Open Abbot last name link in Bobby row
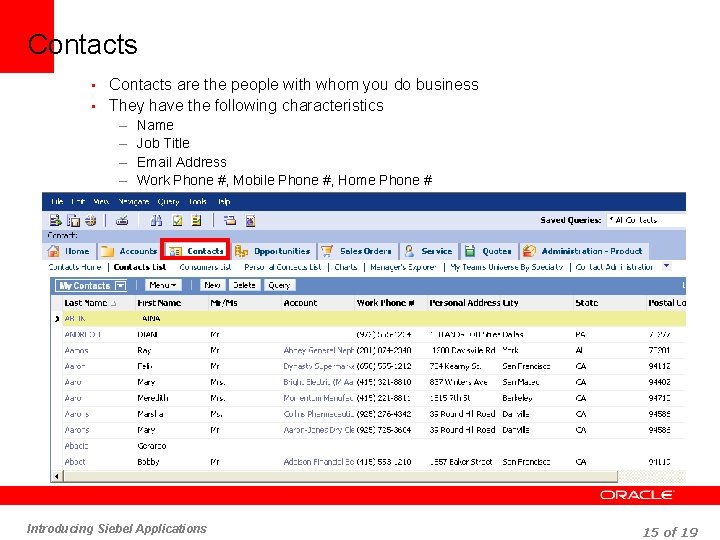The width and height of the screenshot is (720, 540). click(x=75, y=462)
